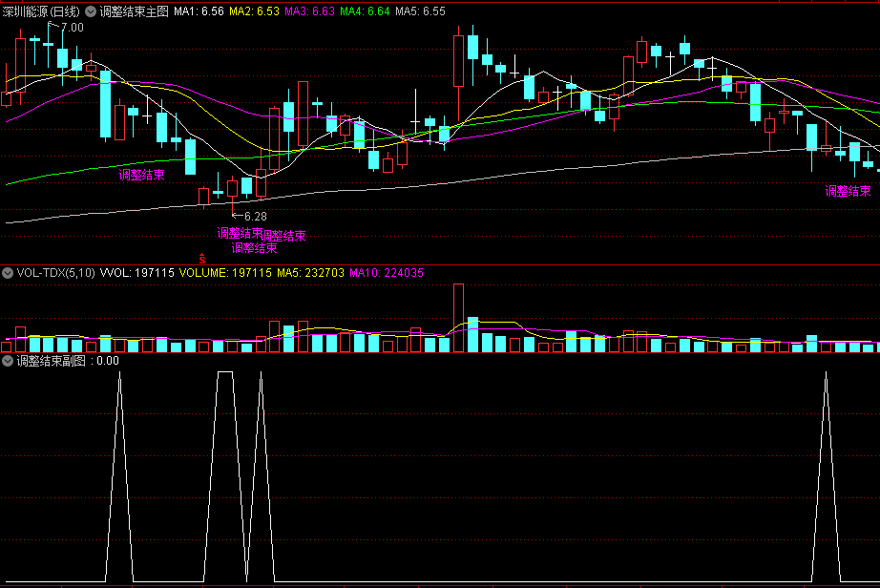Click the MA10: 224035 volume average
This screenshot has height=588, width=880.
click(387, 273)
